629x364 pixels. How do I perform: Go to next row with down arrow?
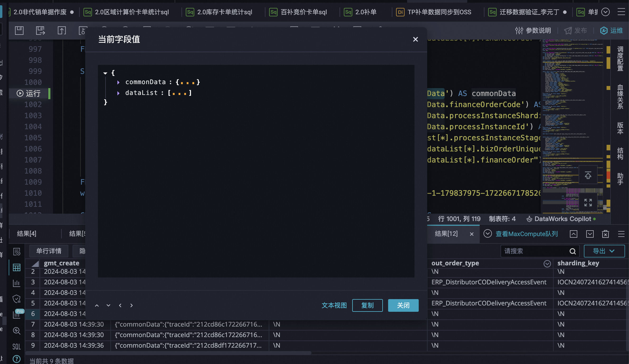point(108,305)
